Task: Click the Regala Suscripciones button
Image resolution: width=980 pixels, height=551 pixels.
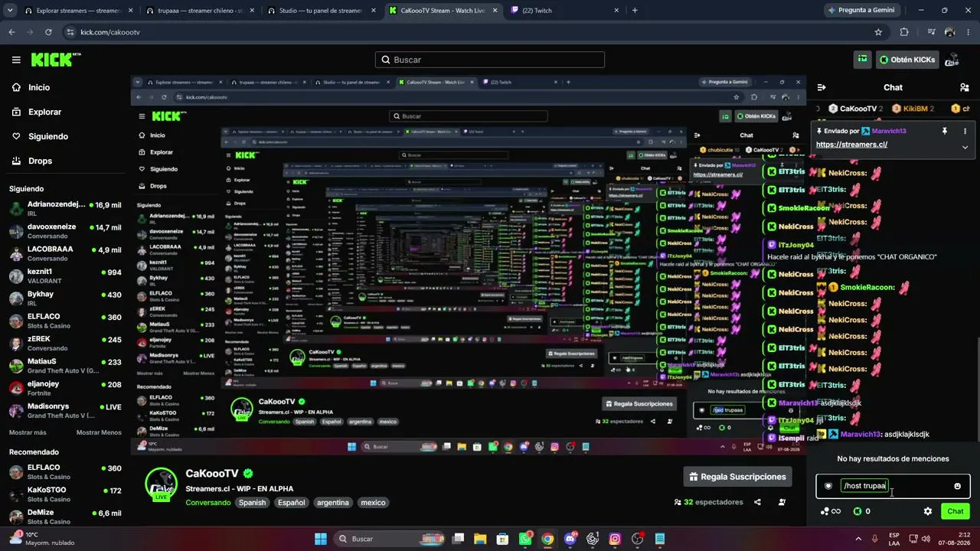Action: click(737, 477)
